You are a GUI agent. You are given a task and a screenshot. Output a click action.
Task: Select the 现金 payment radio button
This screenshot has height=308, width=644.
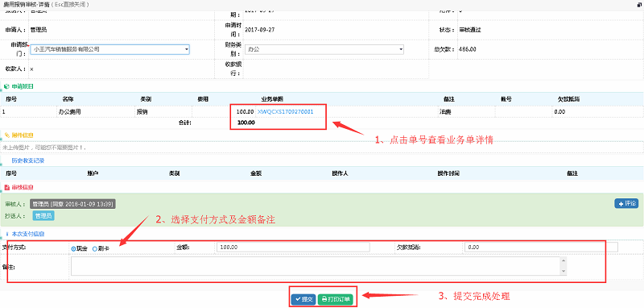[x=73, y=249]
